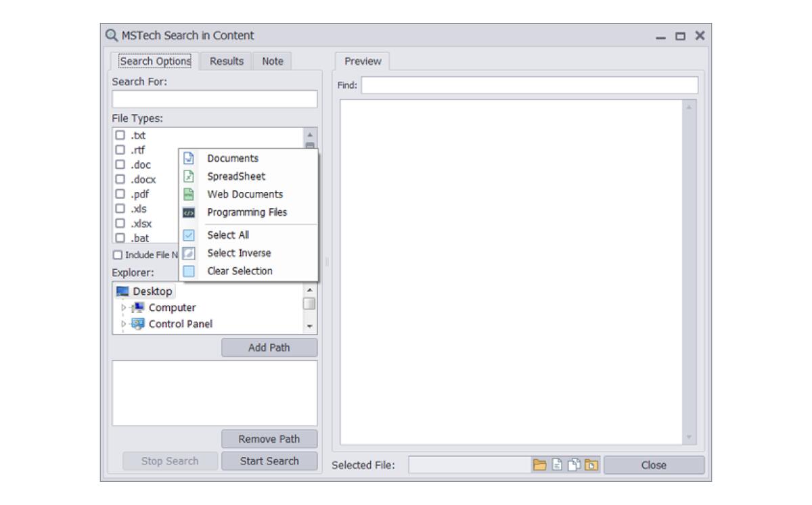The height and width of the screenshot is (505, 812).
Task: Click the Search For text field
Action: click(215, 99)
